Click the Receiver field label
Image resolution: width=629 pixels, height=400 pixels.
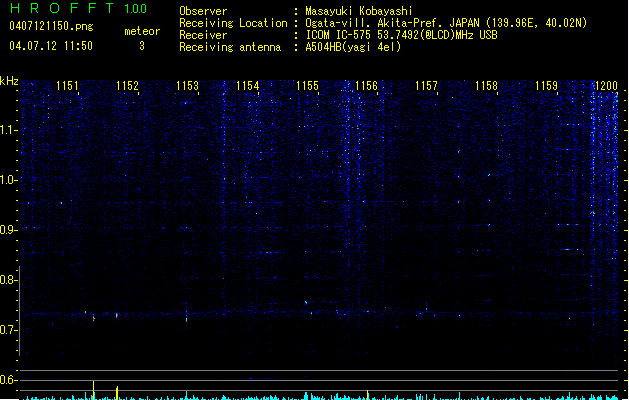[203, 35]
